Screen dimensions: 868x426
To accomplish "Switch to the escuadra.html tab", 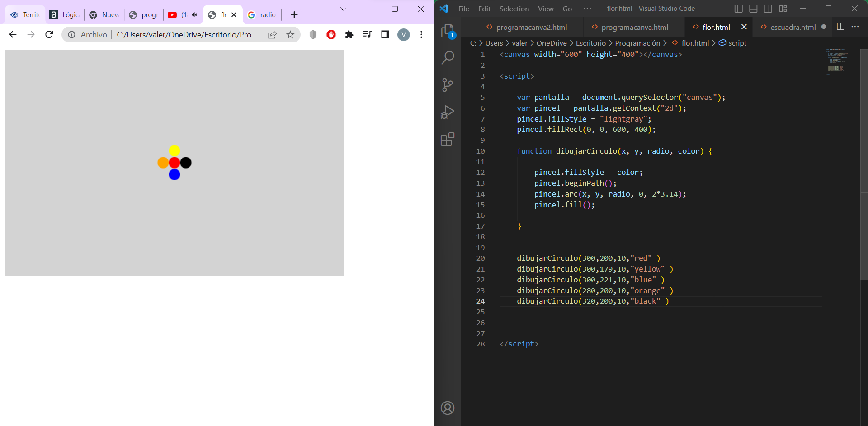I will [793, 27].
